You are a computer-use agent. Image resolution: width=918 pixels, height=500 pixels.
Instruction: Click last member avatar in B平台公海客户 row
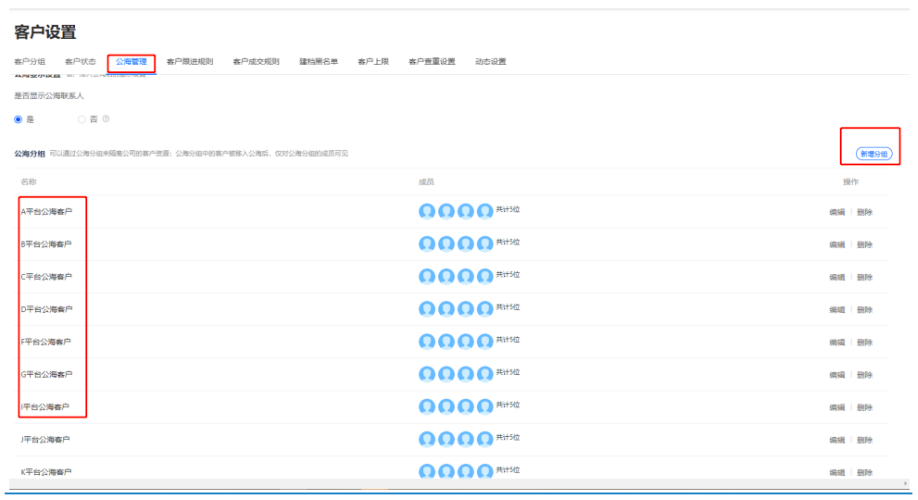point(485,244)
